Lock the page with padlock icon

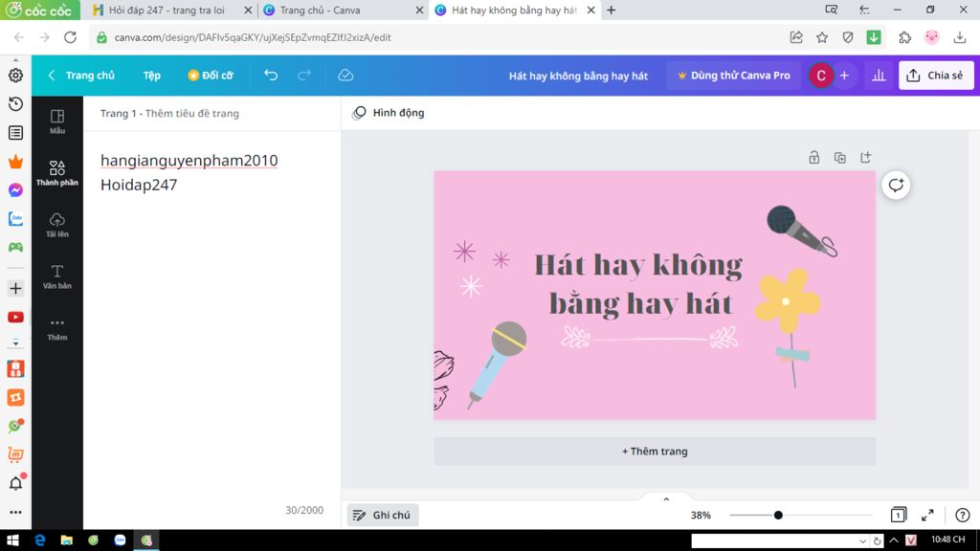click(813, 158)
